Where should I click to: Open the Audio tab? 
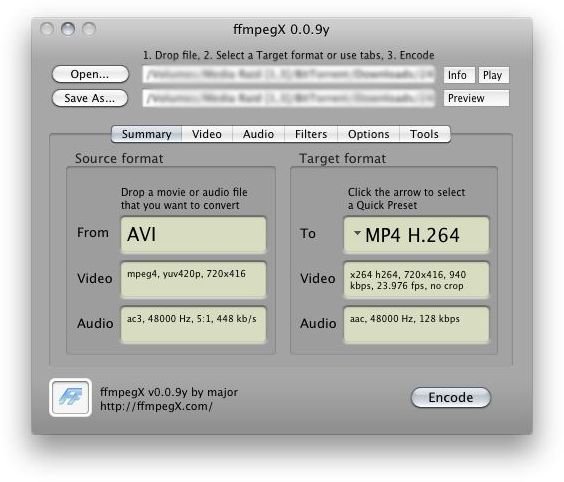pyautogui.click(x=258, y=134)
